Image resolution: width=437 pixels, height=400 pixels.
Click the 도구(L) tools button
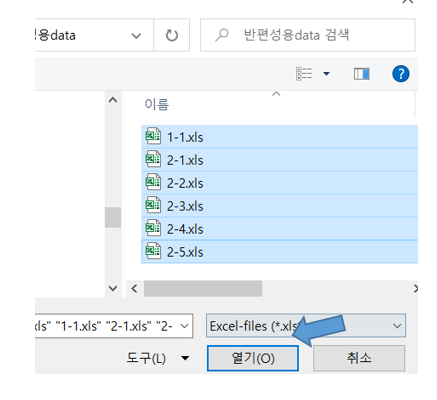pos(146,358)
